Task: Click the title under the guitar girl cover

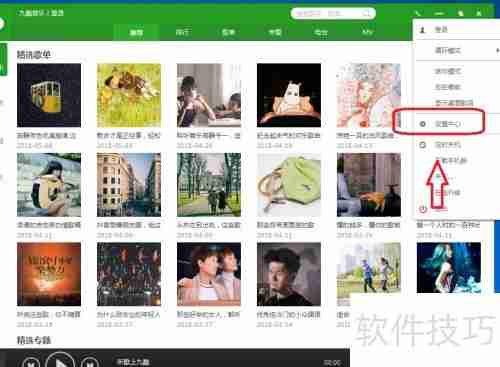Action: click(49, 225)
